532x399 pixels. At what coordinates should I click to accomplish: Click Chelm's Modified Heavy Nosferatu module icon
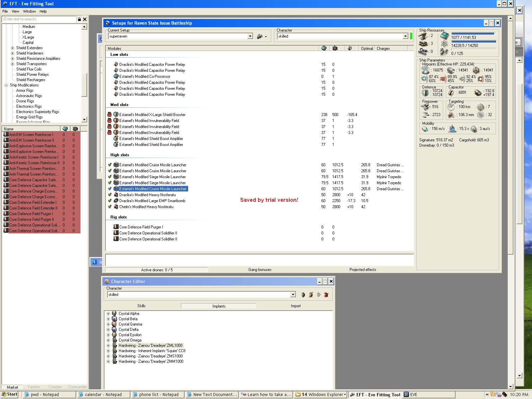point(116,206)
